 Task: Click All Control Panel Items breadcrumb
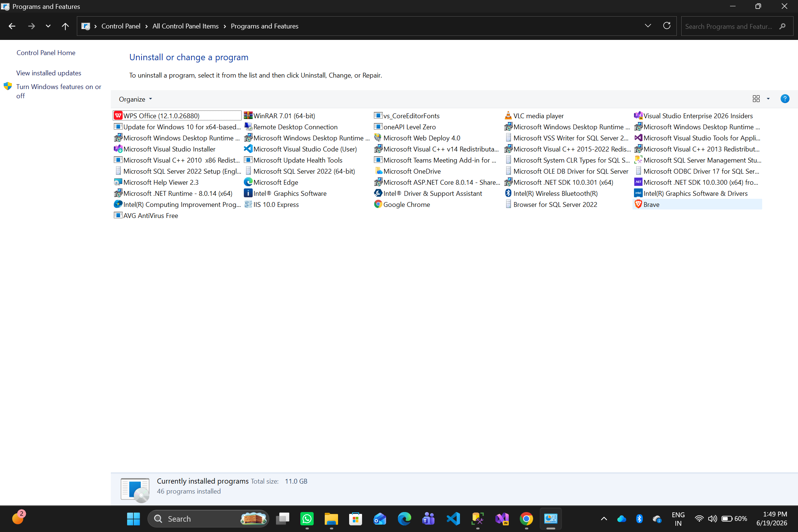tap(185, 26)
